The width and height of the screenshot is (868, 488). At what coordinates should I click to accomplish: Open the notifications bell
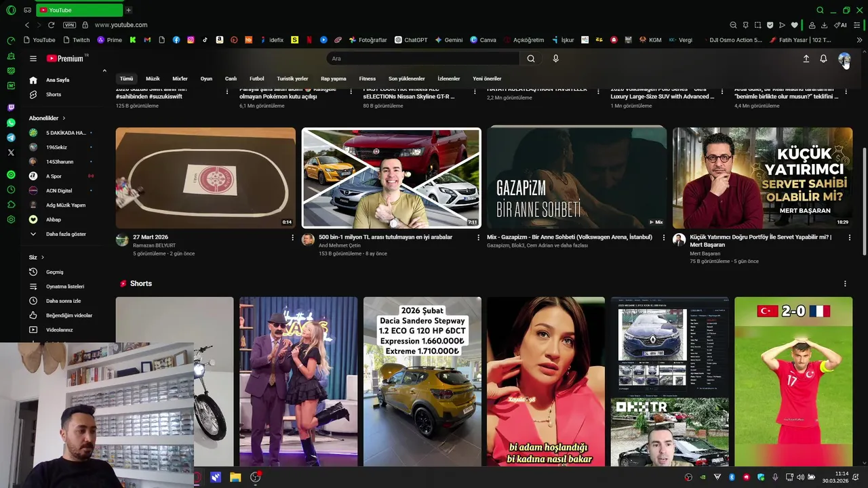coord(823,59)
